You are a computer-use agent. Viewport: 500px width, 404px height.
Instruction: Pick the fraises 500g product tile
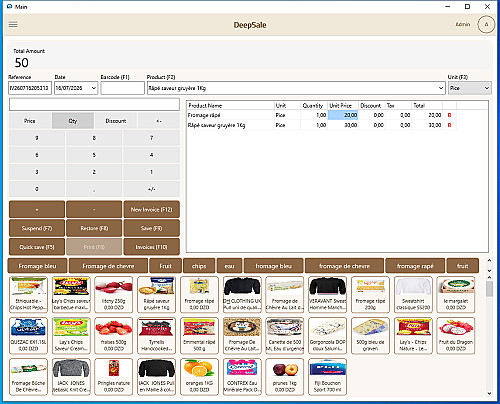coord(114,336)
